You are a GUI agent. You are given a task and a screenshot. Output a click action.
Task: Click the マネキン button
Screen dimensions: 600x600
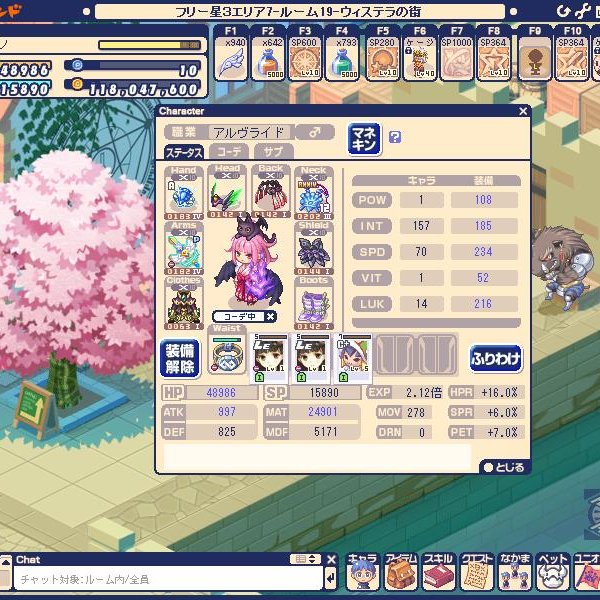pyautogui.click(x=364, y=139)
